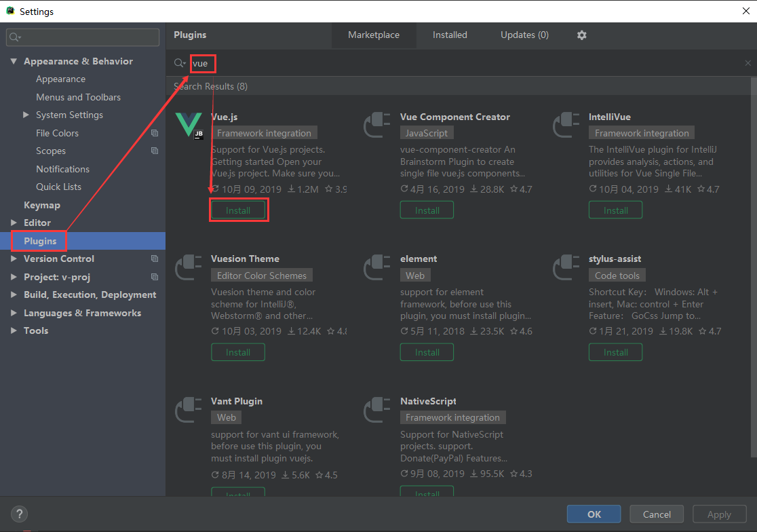Focus the settings sidebar search box

click(x=83, y=37)
